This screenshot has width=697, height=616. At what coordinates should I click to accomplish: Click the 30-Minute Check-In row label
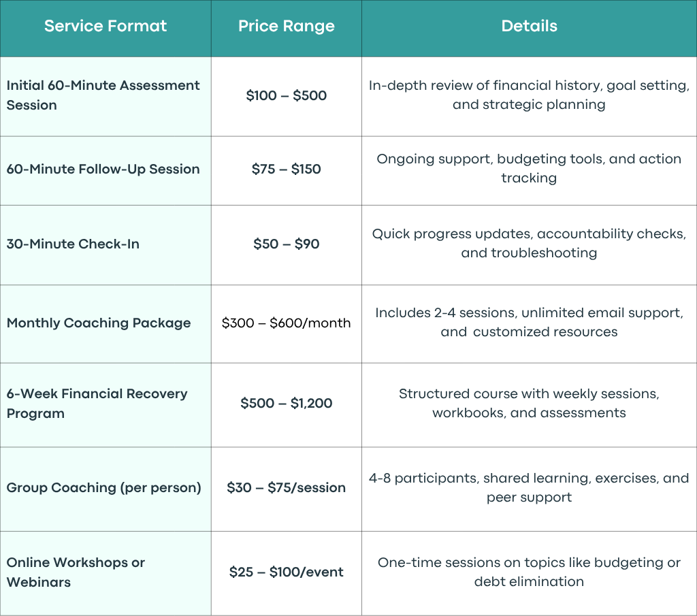click(x=73, y=244)
